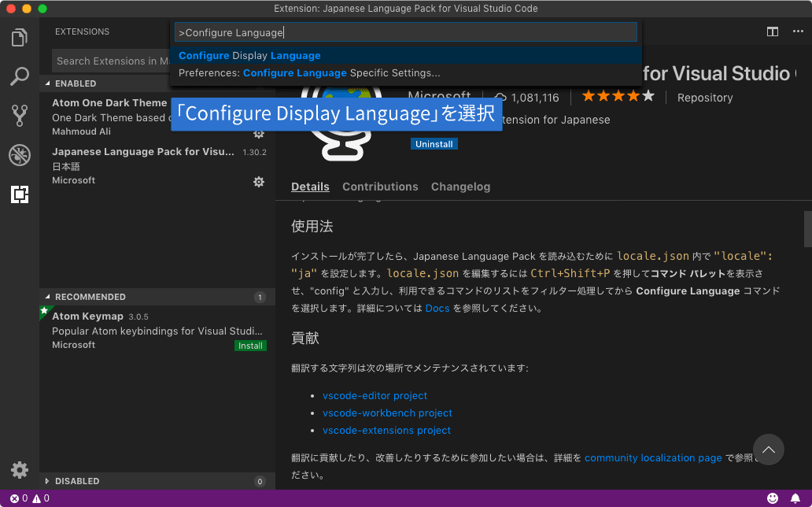This screenshot has width=812, height=507.
Task: Select the Search icon in the activity bar
Action: [x=19, y=76]
